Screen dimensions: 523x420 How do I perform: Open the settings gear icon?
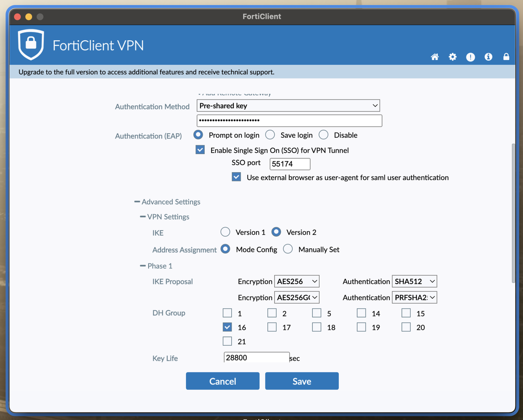pos(452,57)
